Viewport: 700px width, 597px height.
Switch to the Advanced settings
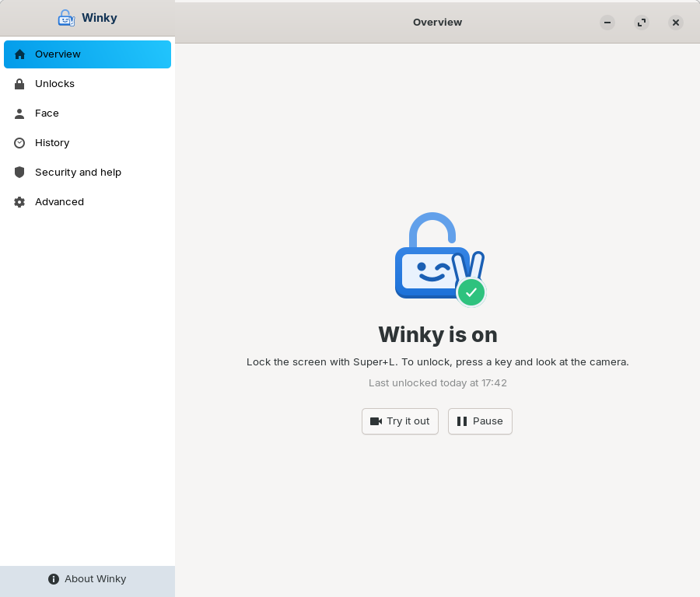click(x=87, y=201)
